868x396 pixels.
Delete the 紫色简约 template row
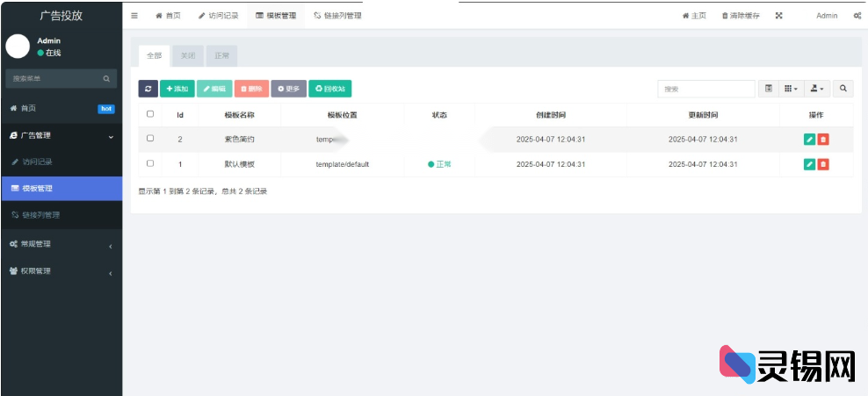(823, 140)
